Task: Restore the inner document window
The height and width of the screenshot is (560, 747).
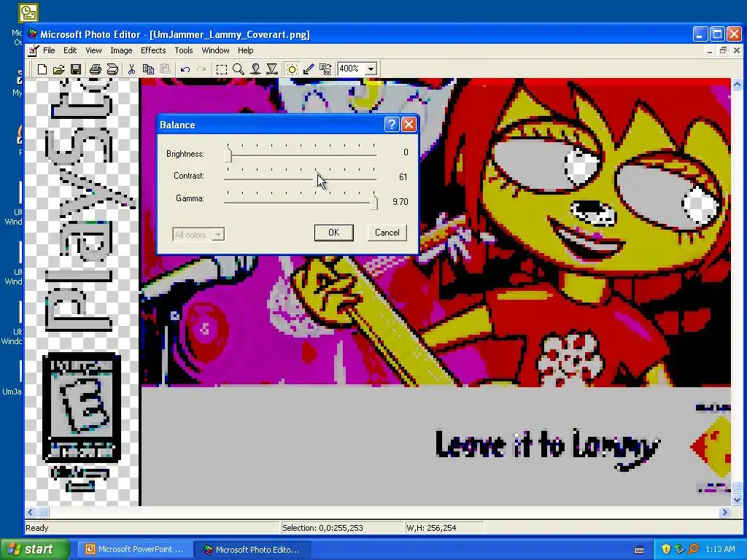Action: click(x=723, y=50)
